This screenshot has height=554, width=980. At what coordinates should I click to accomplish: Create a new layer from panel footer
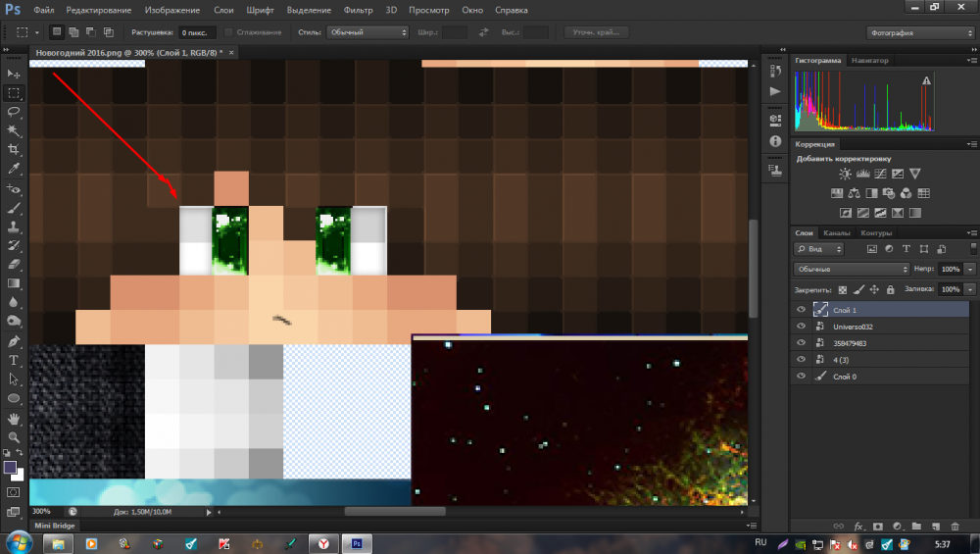(x=936, y=527)
